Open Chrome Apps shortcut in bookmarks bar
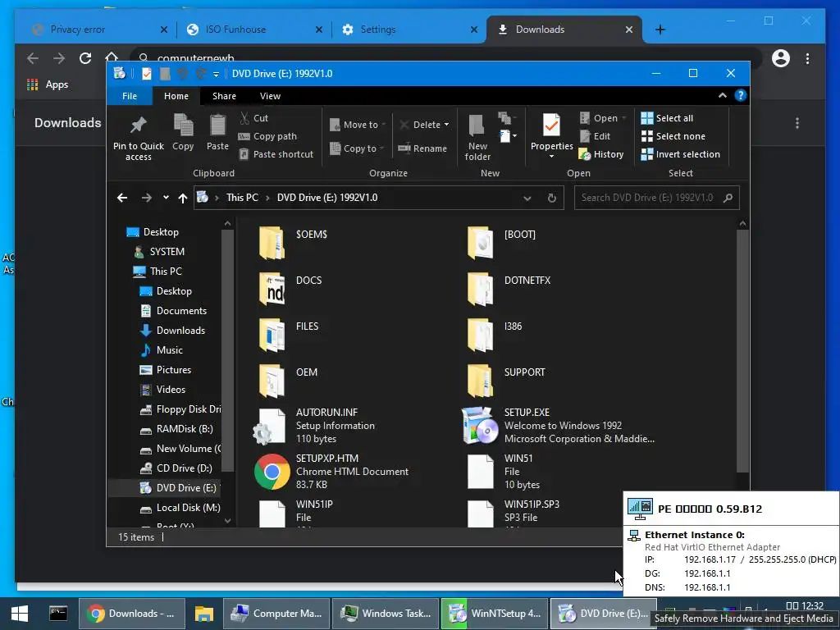The width and height of the screenshot is (840, 630). coord(47,84)
